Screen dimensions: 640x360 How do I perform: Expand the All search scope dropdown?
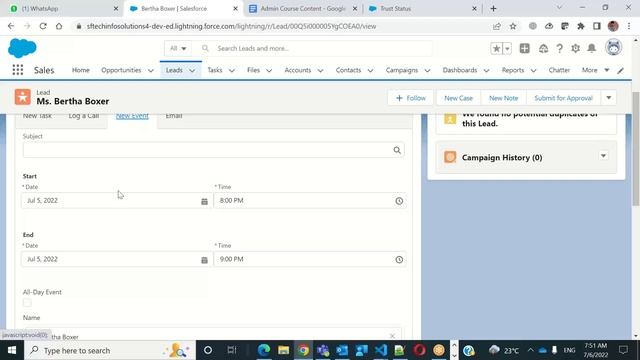[x=178, y=48]
